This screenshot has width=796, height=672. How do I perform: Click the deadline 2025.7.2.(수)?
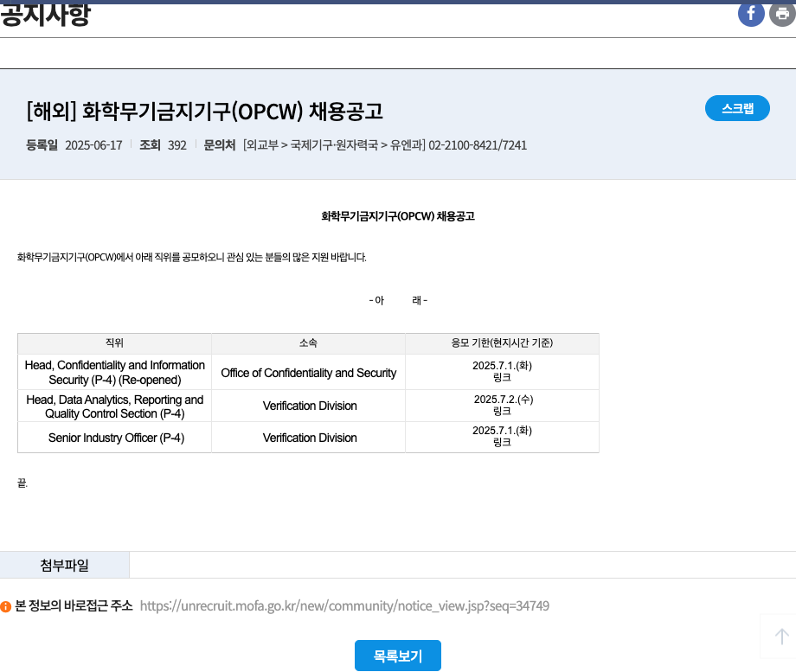point(504,400)
